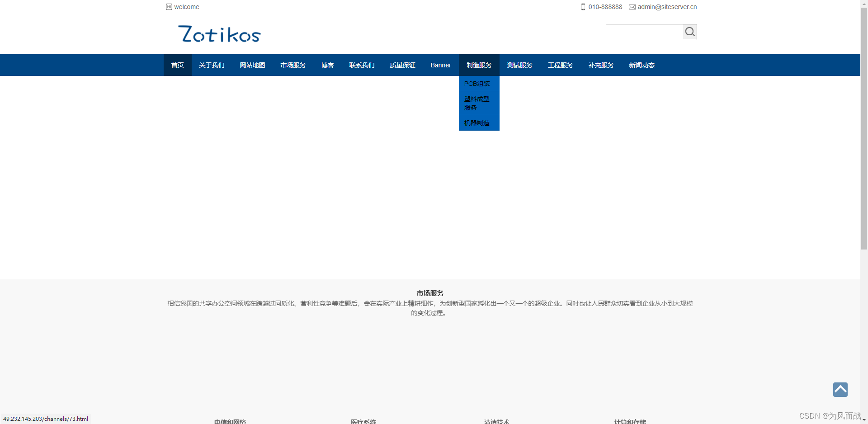868x424 pixels.
Task: Open the 测试服务 nav item
Action: [x=520, y=65]
